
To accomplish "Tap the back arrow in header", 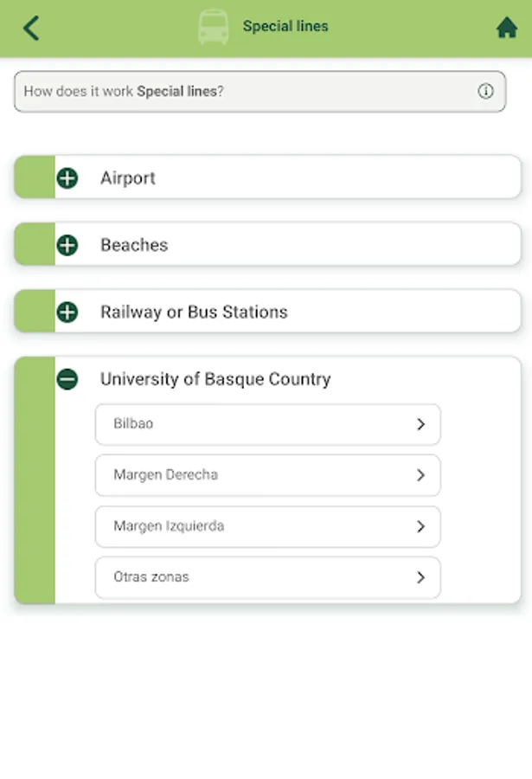I will point(31,28).
